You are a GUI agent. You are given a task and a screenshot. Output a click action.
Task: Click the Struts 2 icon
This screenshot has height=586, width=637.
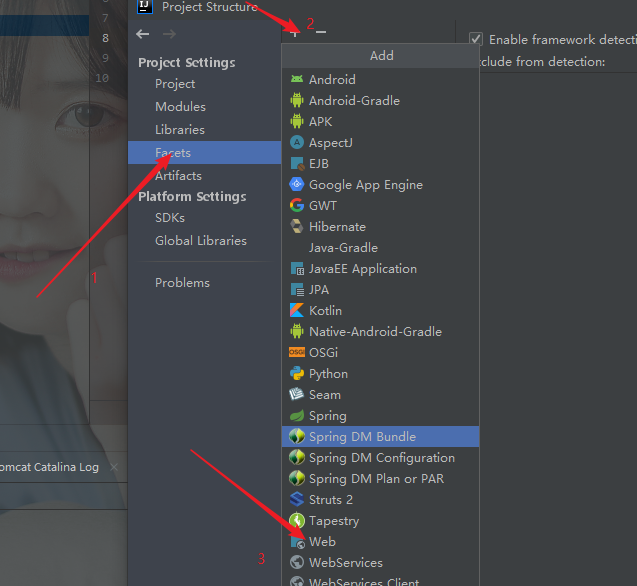click(297, 499)
